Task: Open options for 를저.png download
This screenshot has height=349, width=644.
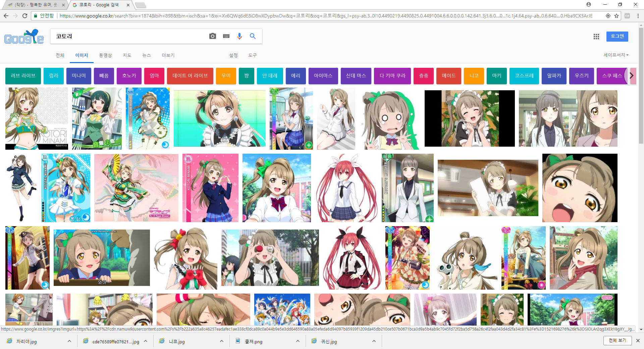Action: 298,341
